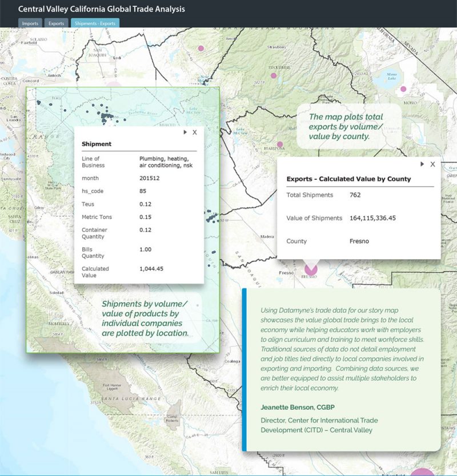Select the Mono county pink marker

(403, 89)
